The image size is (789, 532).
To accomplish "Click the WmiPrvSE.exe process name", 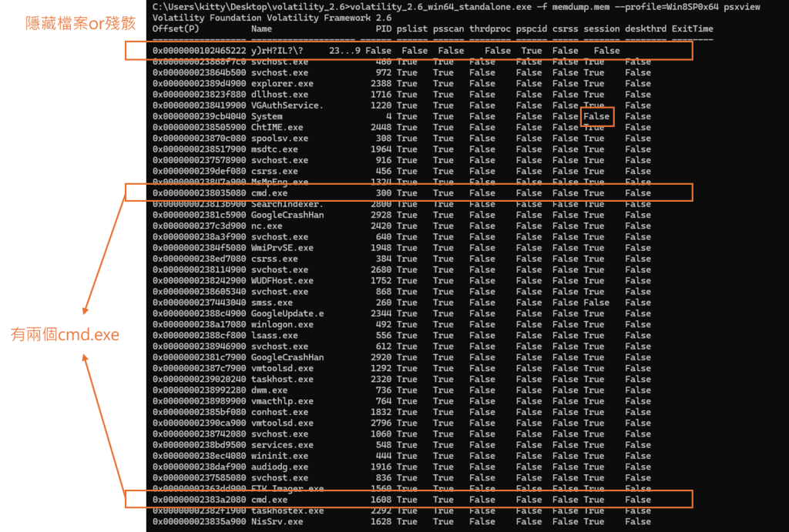I will coord(282,248).
